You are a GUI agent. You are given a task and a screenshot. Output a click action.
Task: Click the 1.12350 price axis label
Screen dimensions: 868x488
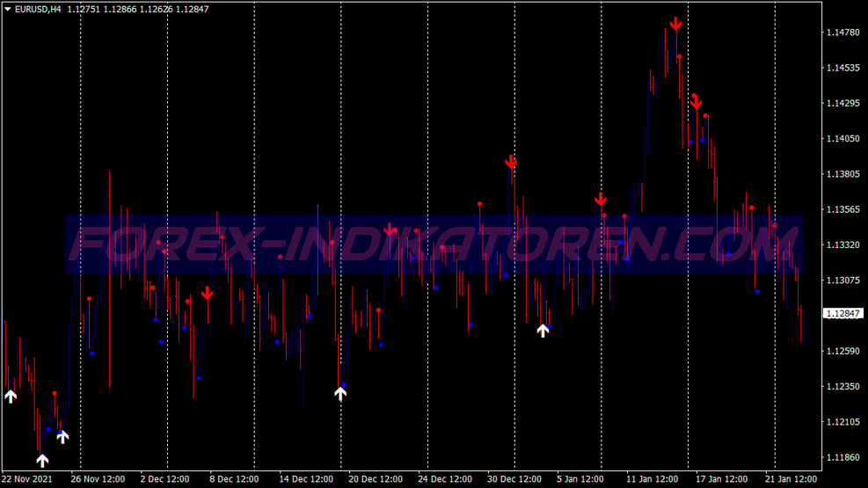click(x=843, y=387)
